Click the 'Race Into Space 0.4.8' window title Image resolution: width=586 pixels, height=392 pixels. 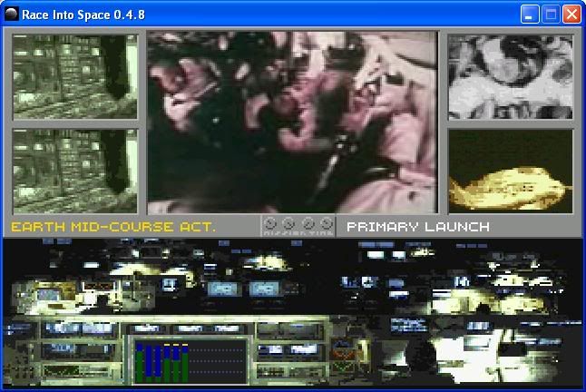pyautogui.click(x=83, y=15)
